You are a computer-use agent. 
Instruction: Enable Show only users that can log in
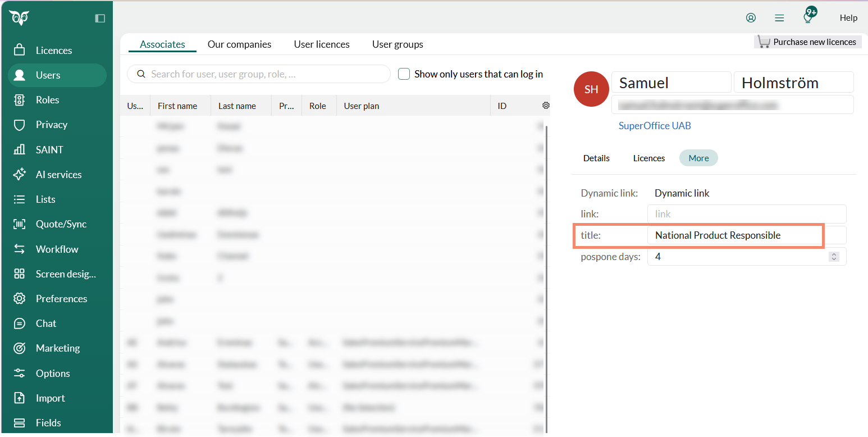pyautogui.click(x=404, y=74)
